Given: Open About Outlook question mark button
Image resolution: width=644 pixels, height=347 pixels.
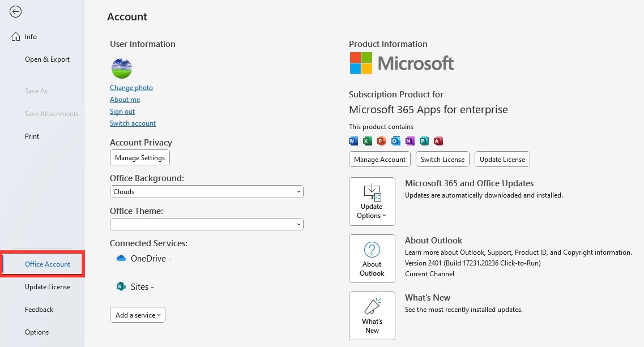Looking at the screenshot, I should pyautogui.click(x=372, y=259).
